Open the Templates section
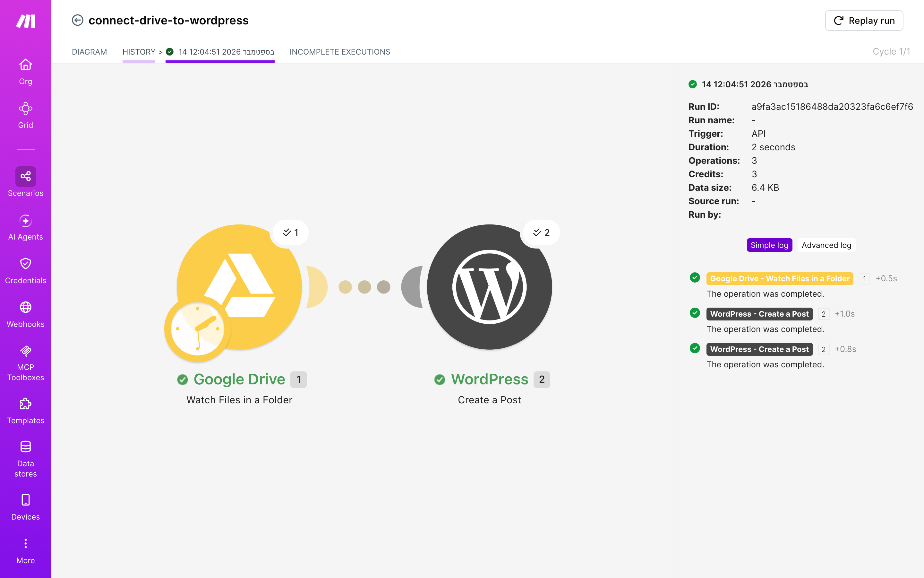924x578 pixels. tap(26, 411)
